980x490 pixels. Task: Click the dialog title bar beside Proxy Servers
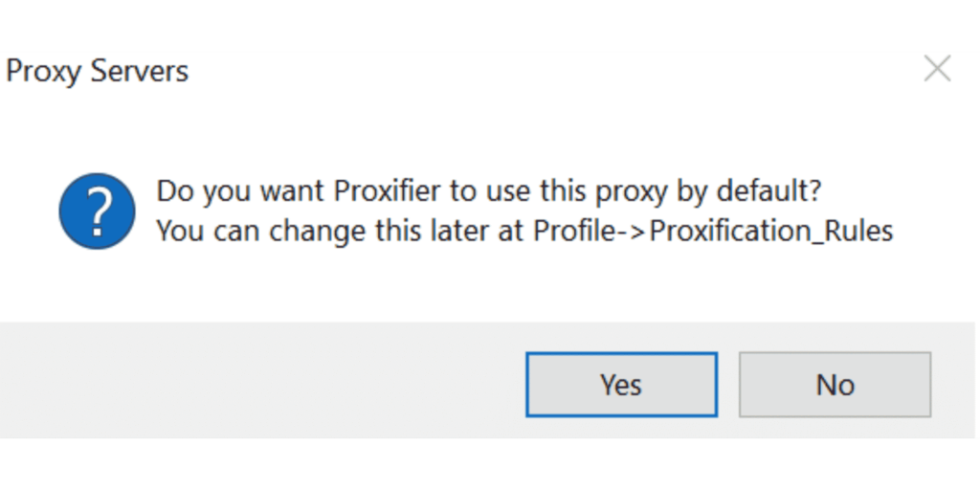pyautogui.click(x=550, y=70)
